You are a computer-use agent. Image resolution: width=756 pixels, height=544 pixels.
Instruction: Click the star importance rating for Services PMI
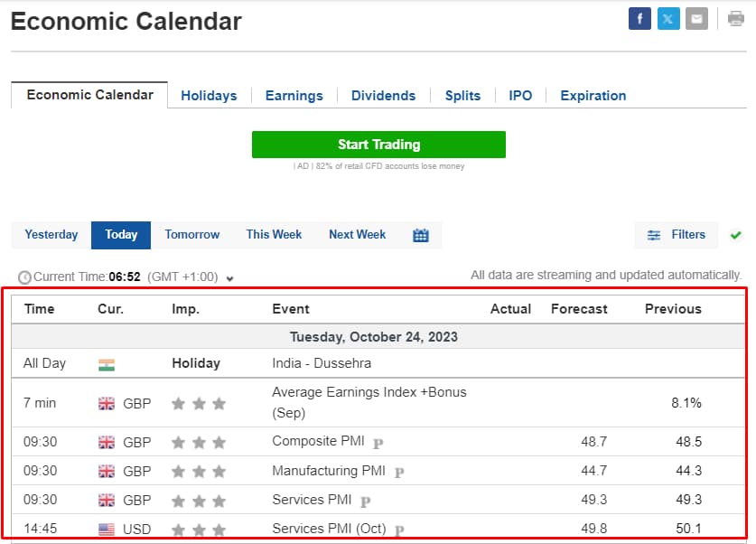pos(199,502)
